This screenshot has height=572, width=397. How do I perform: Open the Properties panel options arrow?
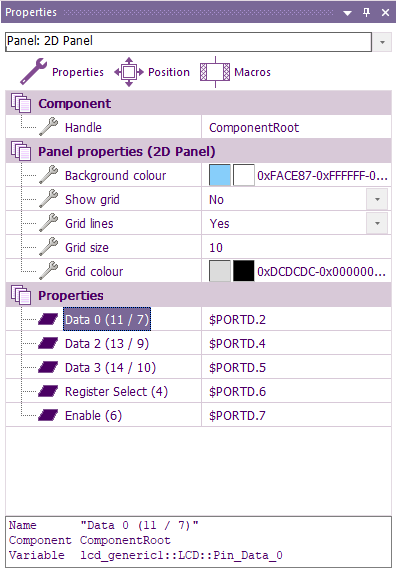point(347,13)
